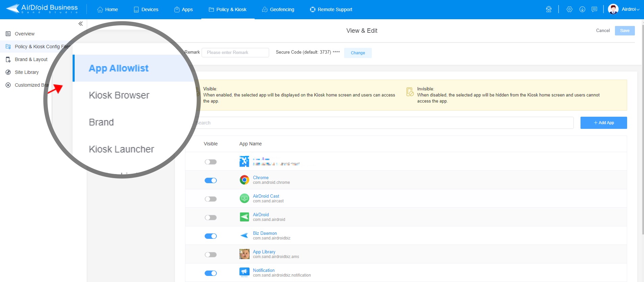
Task: Open the settings gear icon
Action: pos(569,9)
